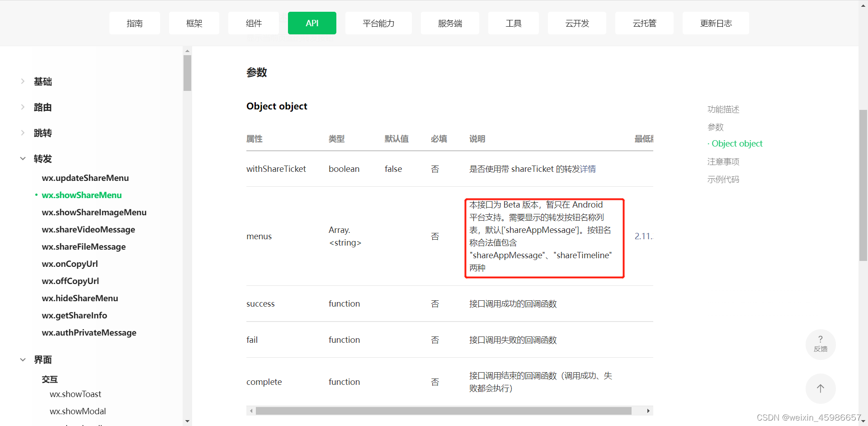This screenshot has width=868, height=426.
Task: Click the 类型 column header
Action: (x=337, y=139)
